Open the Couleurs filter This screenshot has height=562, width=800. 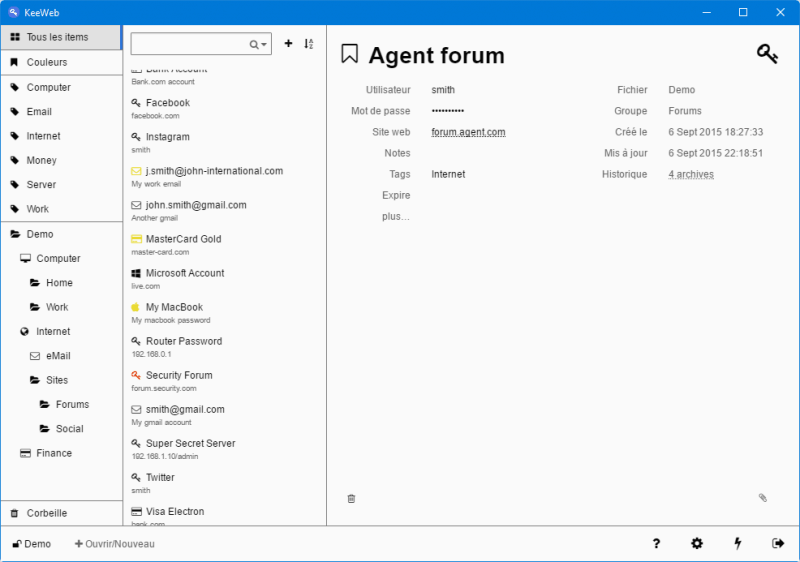coord(47,62)
